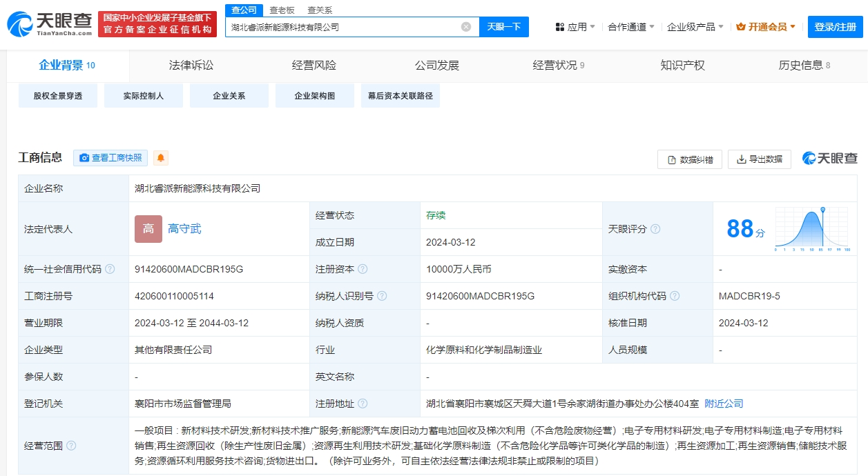868x476 pixels.
Task: Open help icon next to 组织机构代码
Action: [675, 296]
